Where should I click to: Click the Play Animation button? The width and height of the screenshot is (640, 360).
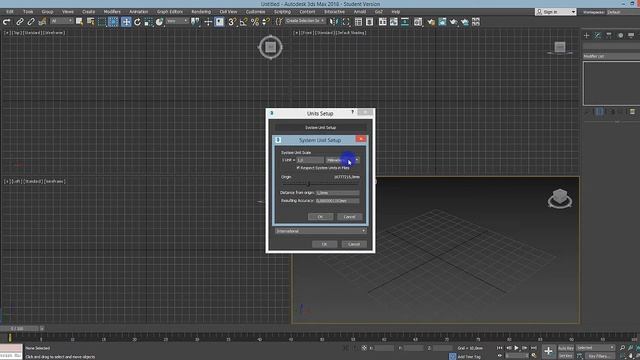[517, 348]
